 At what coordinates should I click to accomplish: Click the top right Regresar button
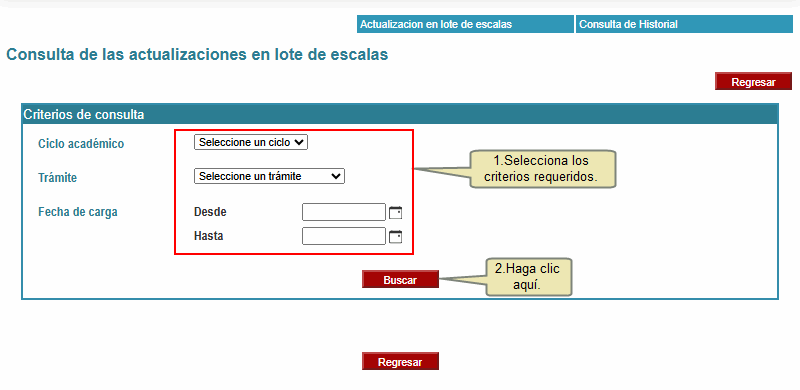coord(754,82)
